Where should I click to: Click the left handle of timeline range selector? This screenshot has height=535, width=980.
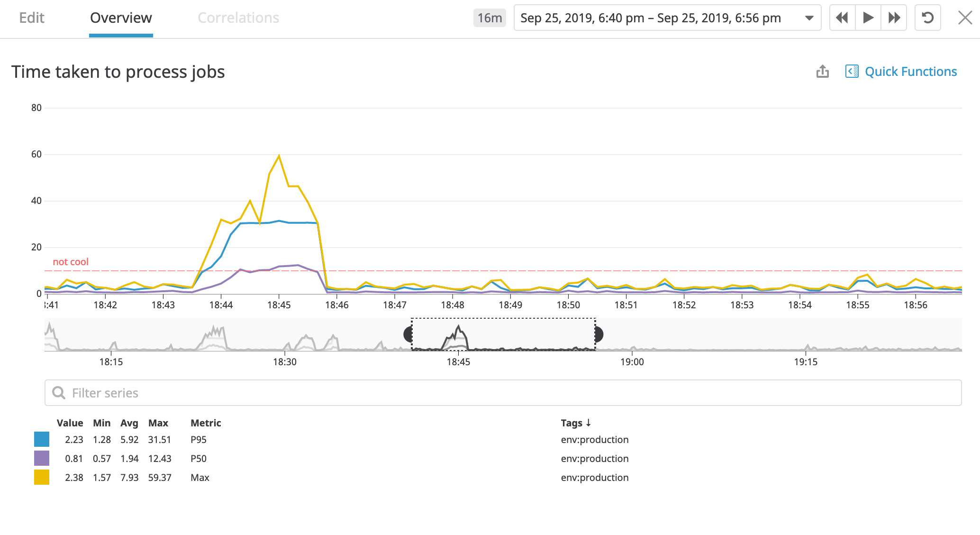point(408,334)
